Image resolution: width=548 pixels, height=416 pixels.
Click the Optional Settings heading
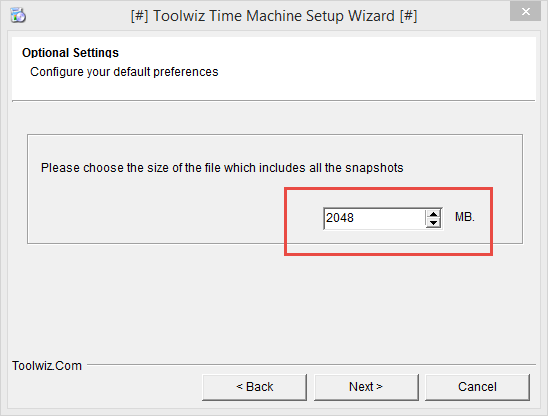(x=70, y=53)
